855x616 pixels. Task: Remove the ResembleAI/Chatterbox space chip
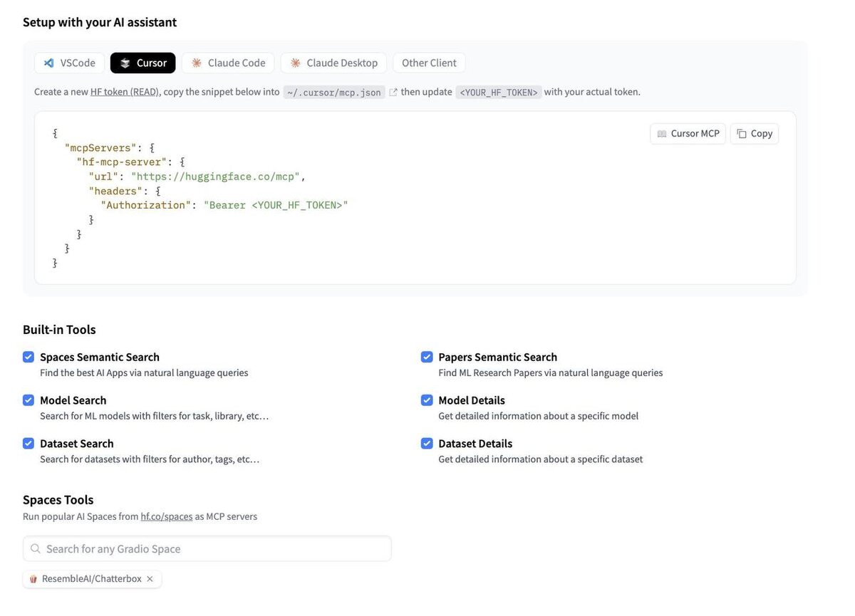point(150,579)
